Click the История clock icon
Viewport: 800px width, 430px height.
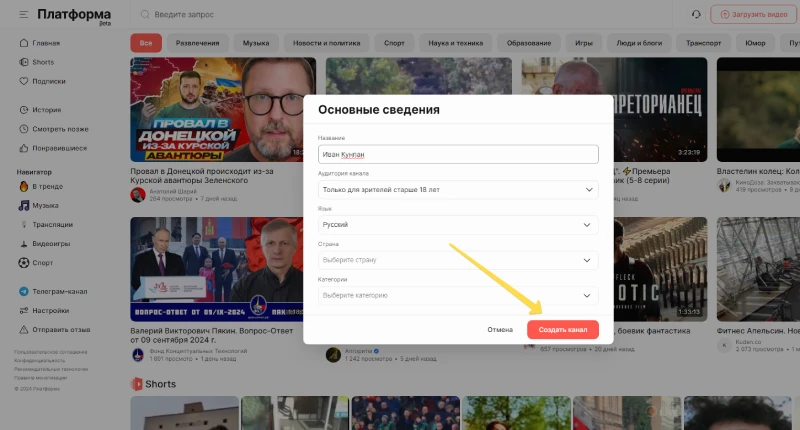click(x=23, y=110)
